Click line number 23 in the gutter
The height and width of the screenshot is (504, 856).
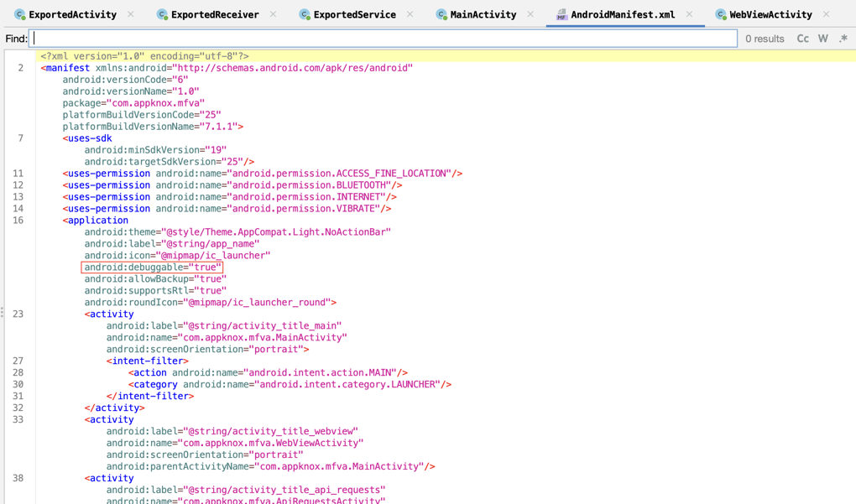[19, 313]
